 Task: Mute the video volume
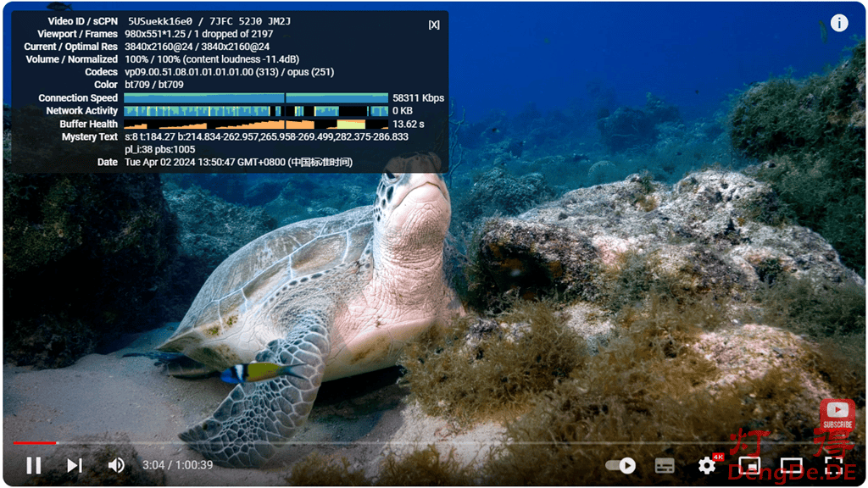click(x=116, y=465)
